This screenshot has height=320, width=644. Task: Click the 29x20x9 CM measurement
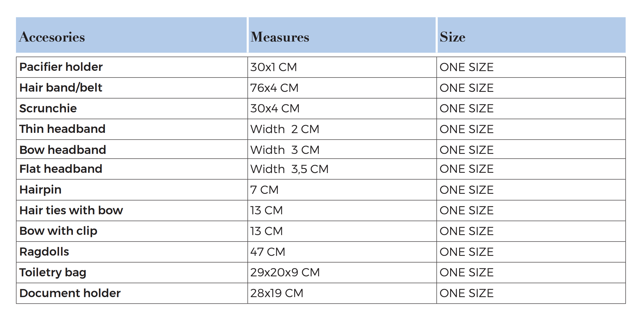[x=285, y=272]
